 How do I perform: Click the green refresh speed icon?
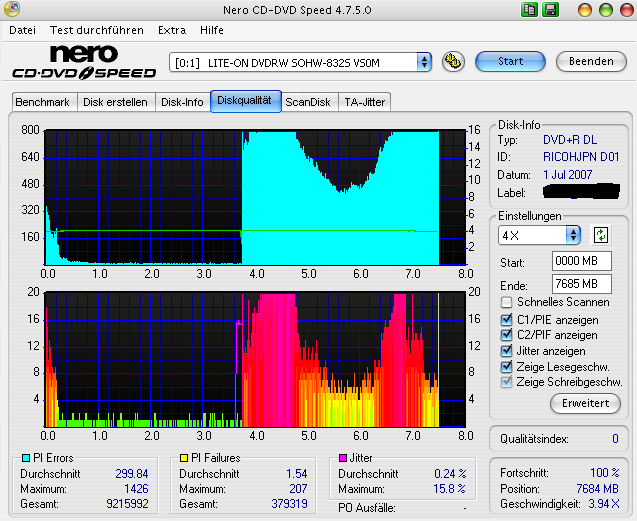tap(600, 235)
